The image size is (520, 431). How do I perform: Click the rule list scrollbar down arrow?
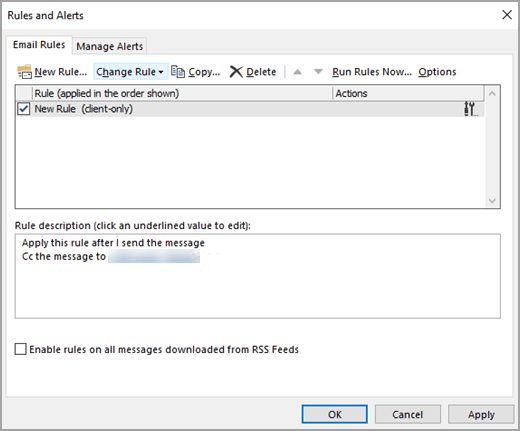(492, 201)
